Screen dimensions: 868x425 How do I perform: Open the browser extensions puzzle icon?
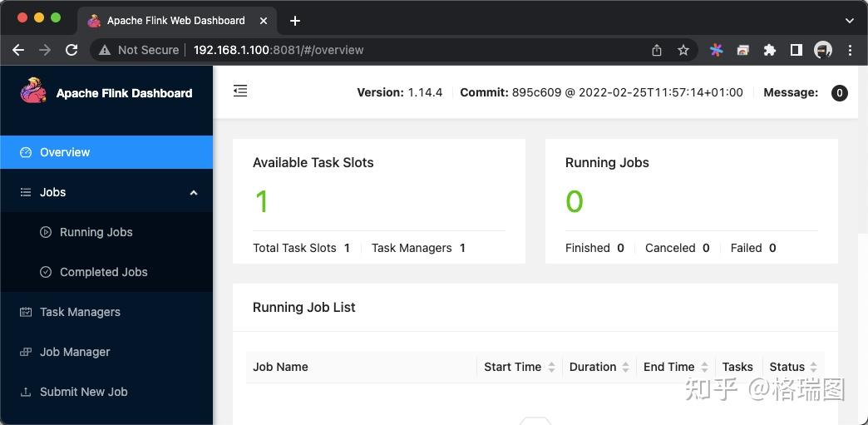tap(770, 50)
